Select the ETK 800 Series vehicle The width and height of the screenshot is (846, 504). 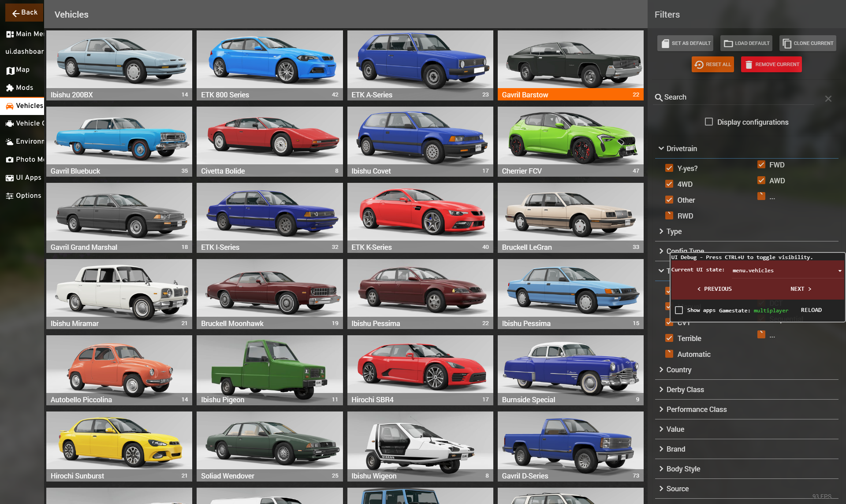270,65
